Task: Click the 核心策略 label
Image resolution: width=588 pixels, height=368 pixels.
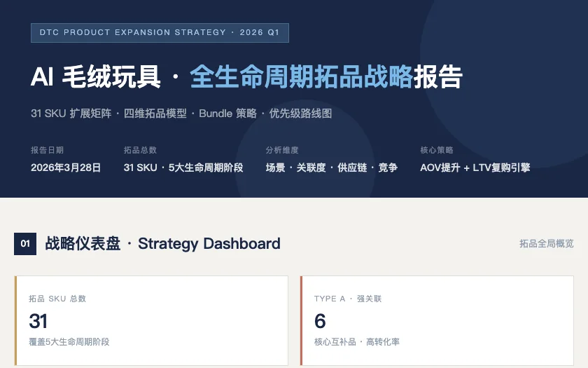Action: point(437,150)
